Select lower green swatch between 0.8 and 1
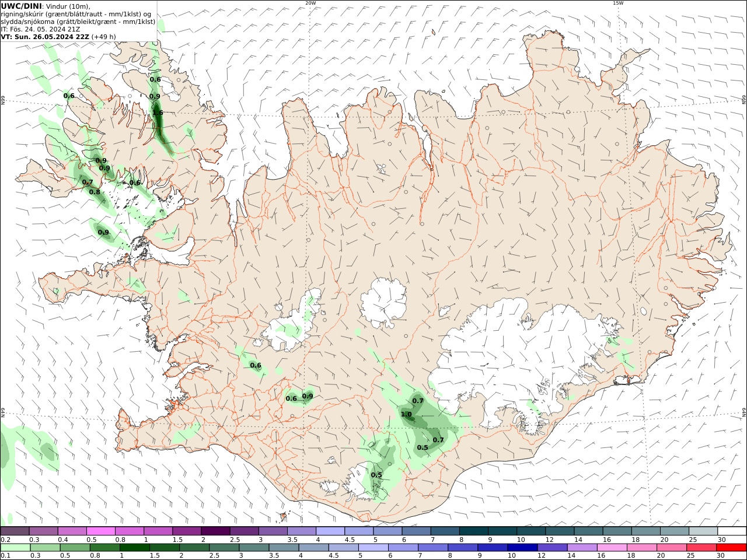The height and width of the screenshot is (560, 747). [x=104, y=548]
